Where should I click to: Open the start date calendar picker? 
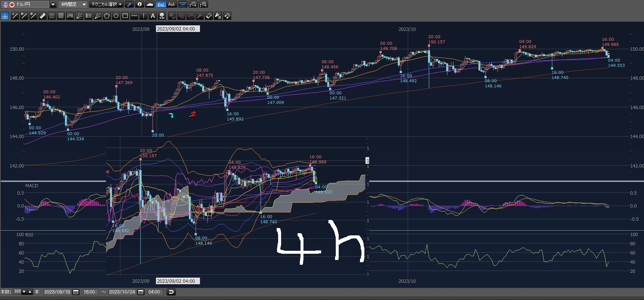[x=76, y=292]
